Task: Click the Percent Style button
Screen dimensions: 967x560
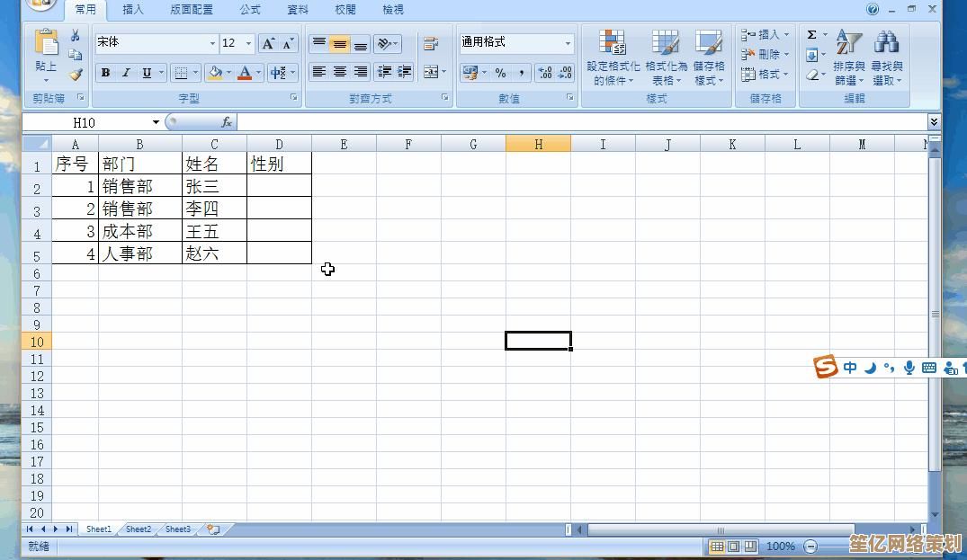Action: (x=500, y=74)
